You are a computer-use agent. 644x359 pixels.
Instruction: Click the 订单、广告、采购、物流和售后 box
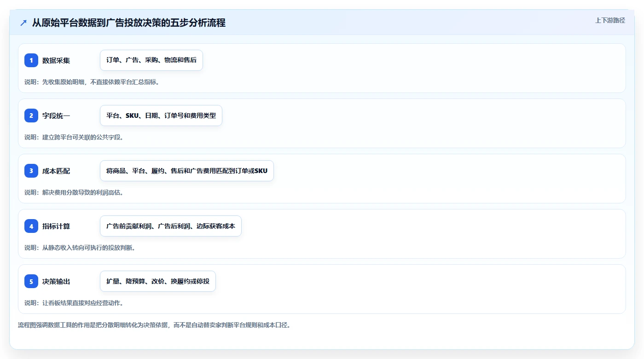151,60
